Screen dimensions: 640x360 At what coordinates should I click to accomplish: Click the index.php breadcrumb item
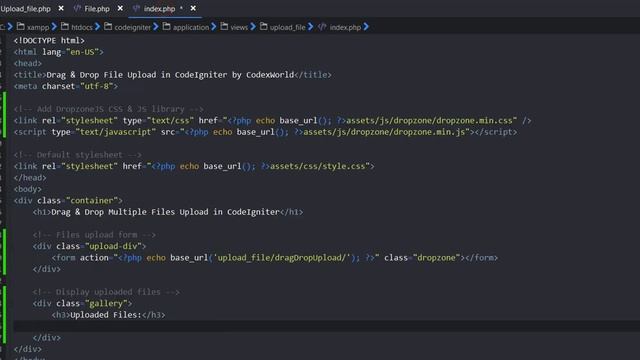[x=345, y=27]
